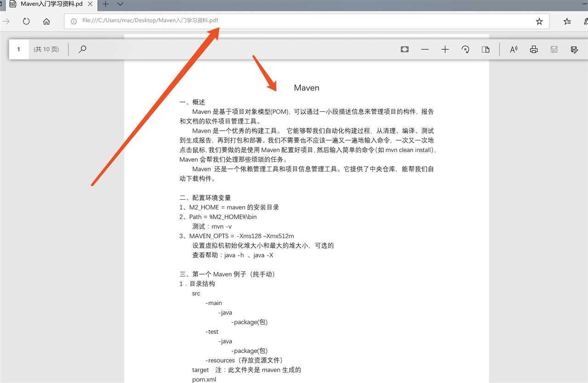Image resolution: width=588 pixels, height=383 pixels.
Task: Click the heading 二、配置环境变量
Action: pyautogui.click(x=205, y=198)
